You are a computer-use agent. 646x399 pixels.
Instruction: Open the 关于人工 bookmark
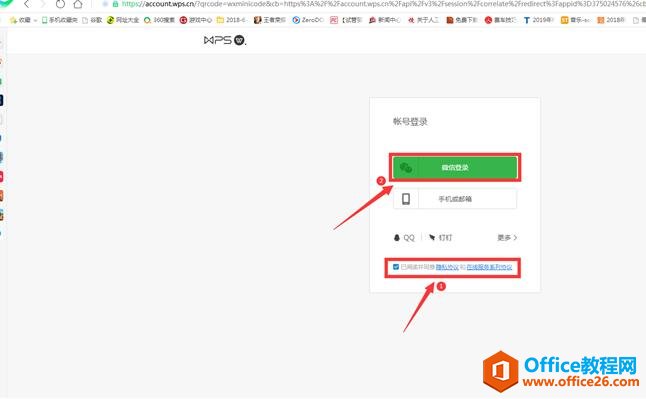[423, 20]
